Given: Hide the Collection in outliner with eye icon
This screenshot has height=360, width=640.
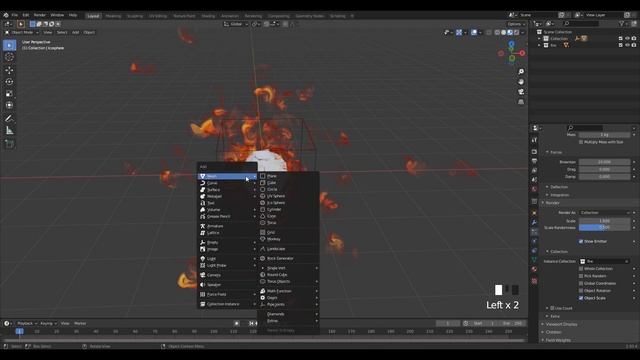Looking at the screenshot, I should point(627,38).
